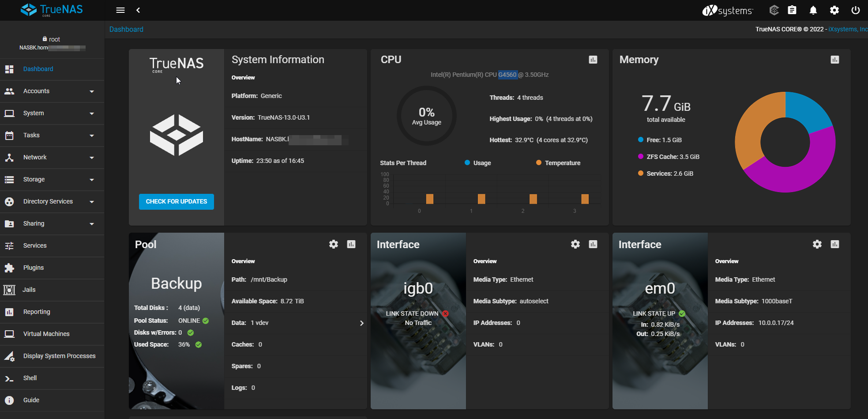Click the Shell prompt icon
This screenshot has width=868, height=419.
pos(9,378)
